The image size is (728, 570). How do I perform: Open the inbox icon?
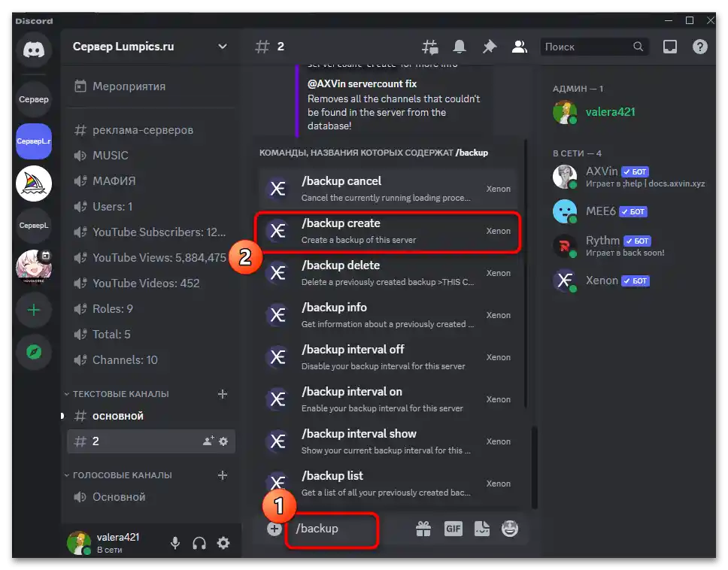(x=670, y=47)
